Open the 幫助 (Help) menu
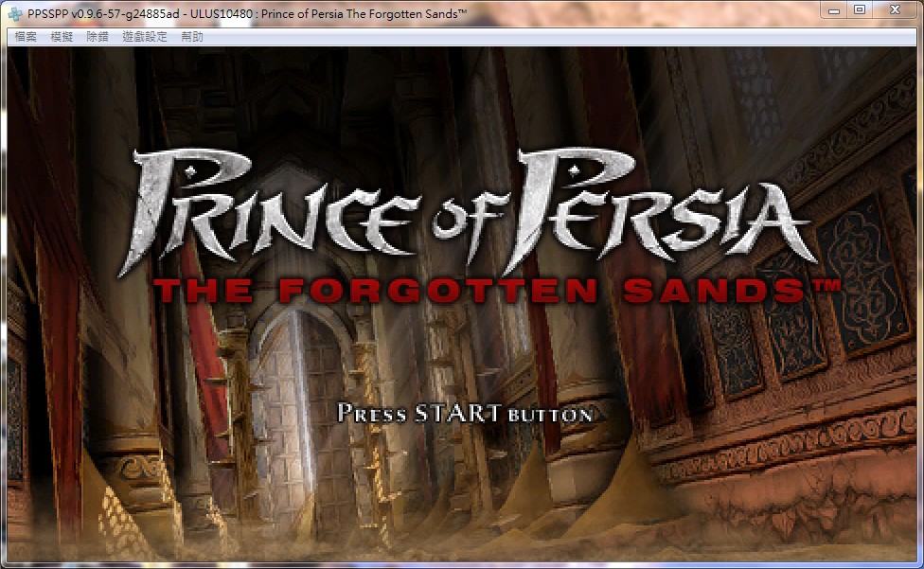924x569 pixels. [x=191, y=37]
